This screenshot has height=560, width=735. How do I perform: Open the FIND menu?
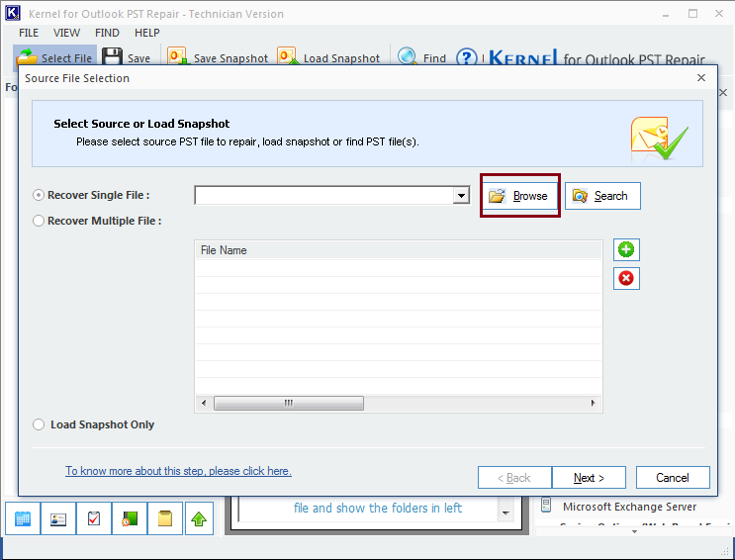point(107,33)
